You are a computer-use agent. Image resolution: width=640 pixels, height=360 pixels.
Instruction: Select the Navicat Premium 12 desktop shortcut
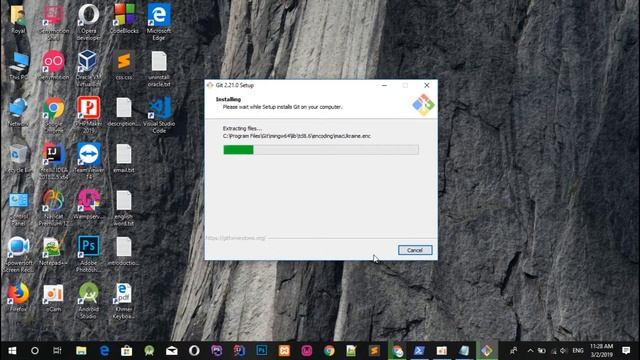tap(53, 208)
